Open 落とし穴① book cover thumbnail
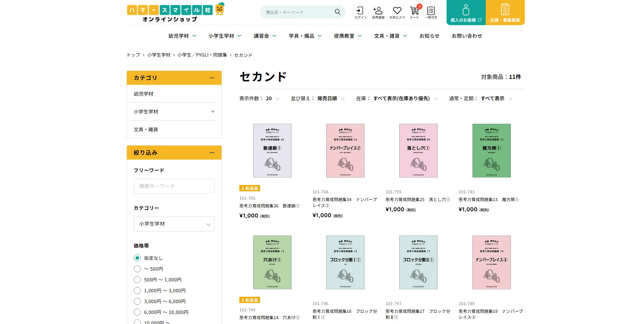The height and width of the screenshot is (324, 644). (418, 150)
